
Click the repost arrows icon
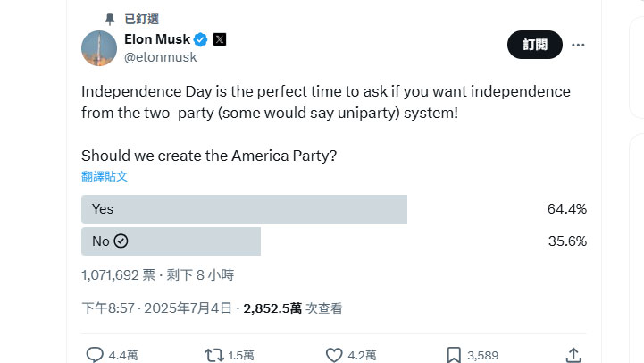(x=214, y=355)
